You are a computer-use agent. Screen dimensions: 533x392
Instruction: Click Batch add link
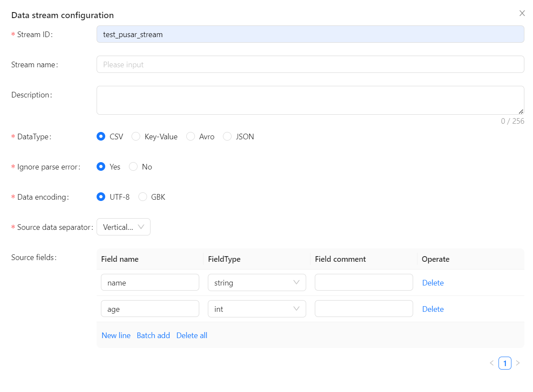pos(153,336)
